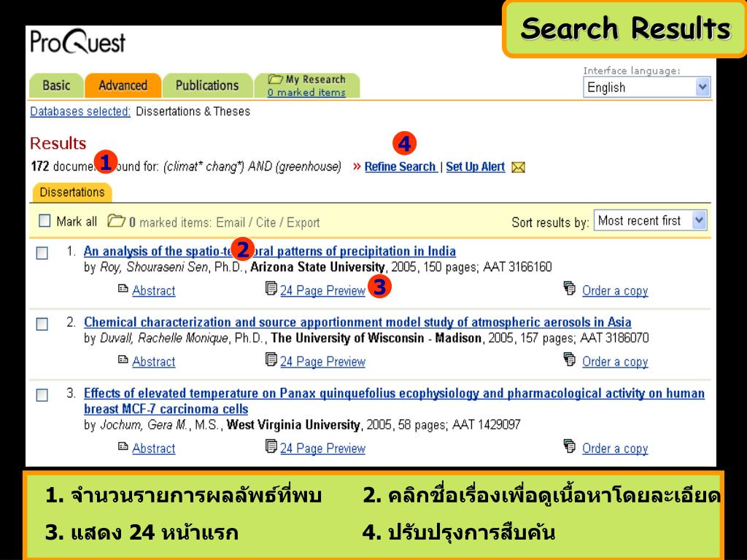Click Abstract icon for India precipitation result
This screenshot has width=747, height=560.
(x=123, y=289)
